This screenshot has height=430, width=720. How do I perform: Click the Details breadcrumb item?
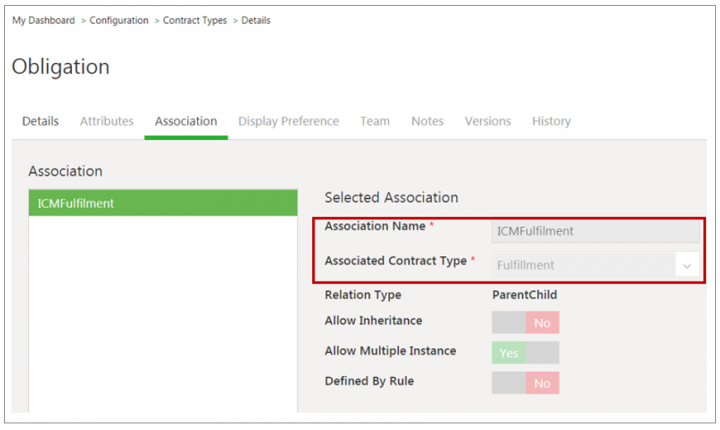click(256, 20)
